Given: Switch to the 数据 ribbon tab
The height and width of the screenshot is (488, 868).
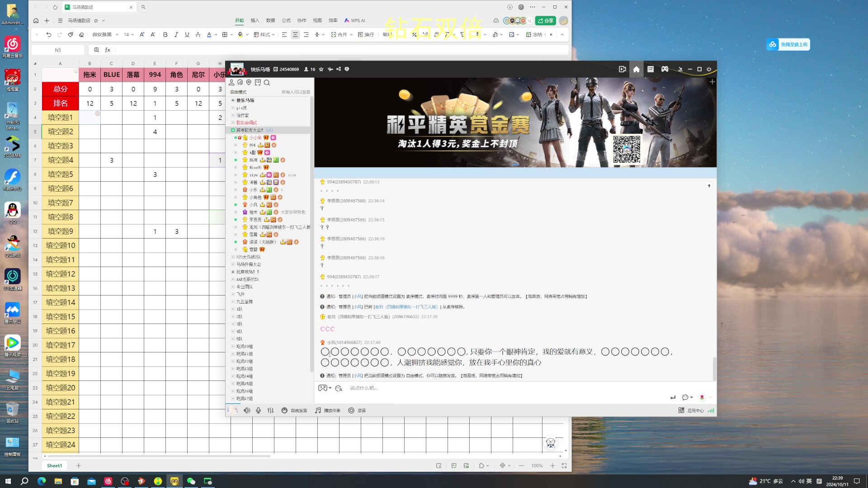Looking at the screenshot, I should coord(270,20).
